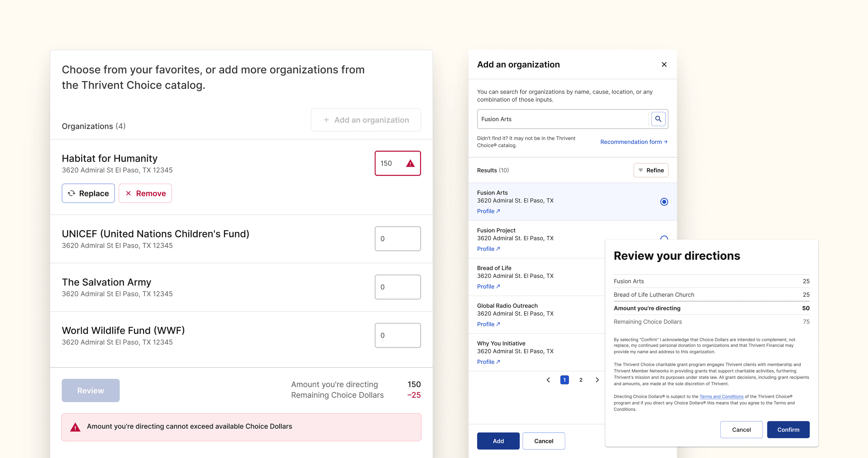Click the Results (10) label
This screenshot has height=458, width=868.
tap(493, 170)
